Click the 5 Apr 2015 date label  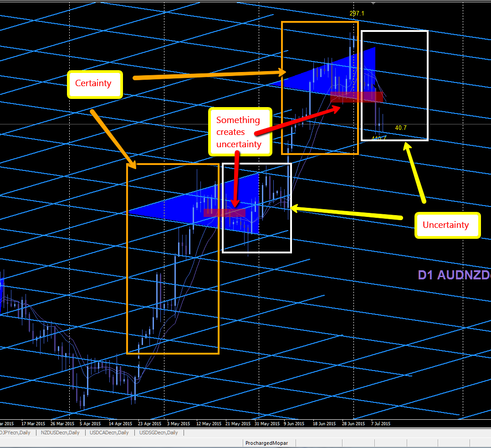(x=90, y=423)
